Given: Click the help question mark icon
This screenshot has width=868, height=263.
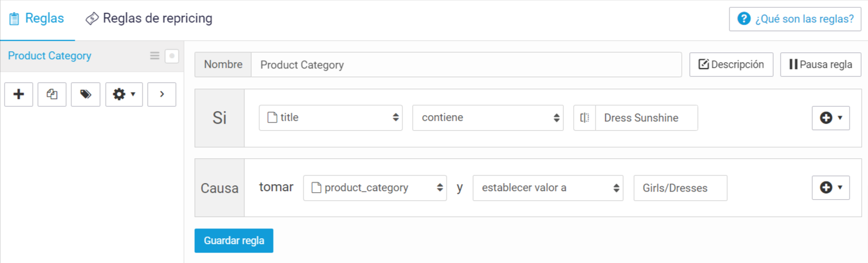Looking at the screenshot, I should (x=744, y=18).
